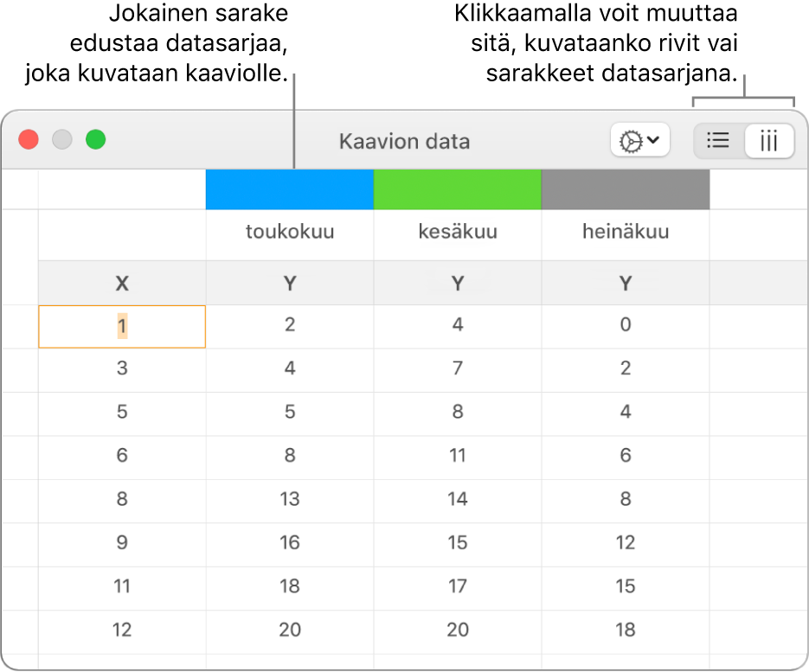Image resolution: width=809 pixels, height=672 pixels.
Task: Select the Y header under heinäkuu
Action: click(626, 283)
